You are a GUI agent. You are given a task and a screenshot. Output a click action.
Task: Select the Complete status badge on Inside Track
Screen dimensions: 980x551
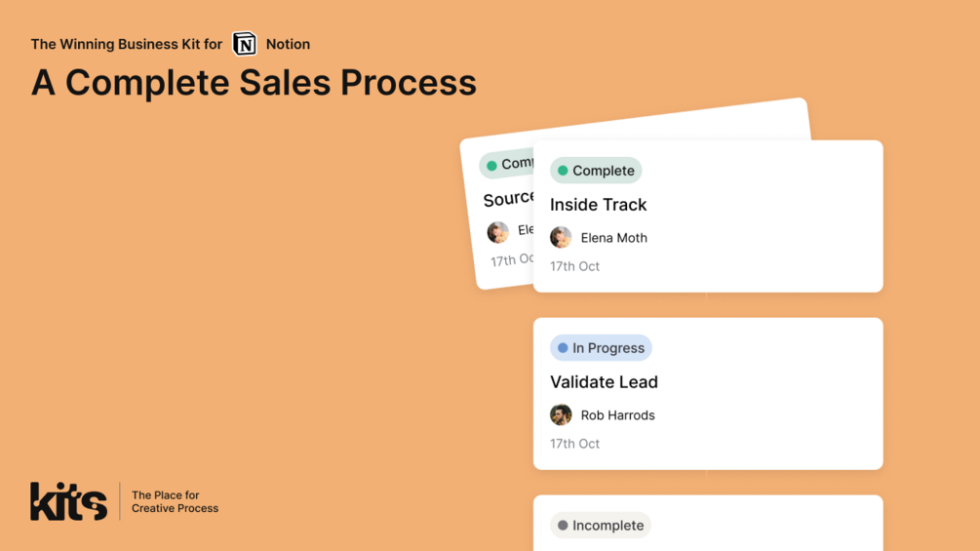[596, 171]
